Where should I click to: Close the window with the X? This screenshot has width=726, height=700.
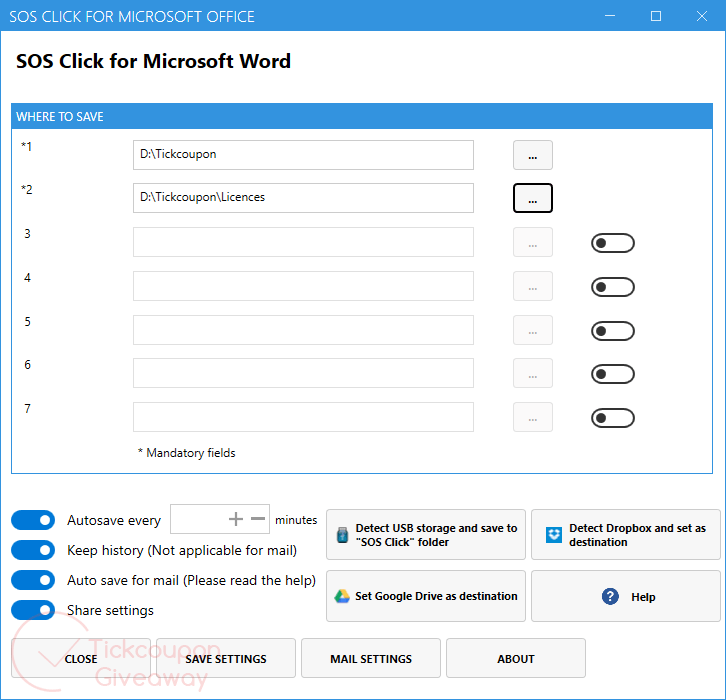click(x=701, y=16)
